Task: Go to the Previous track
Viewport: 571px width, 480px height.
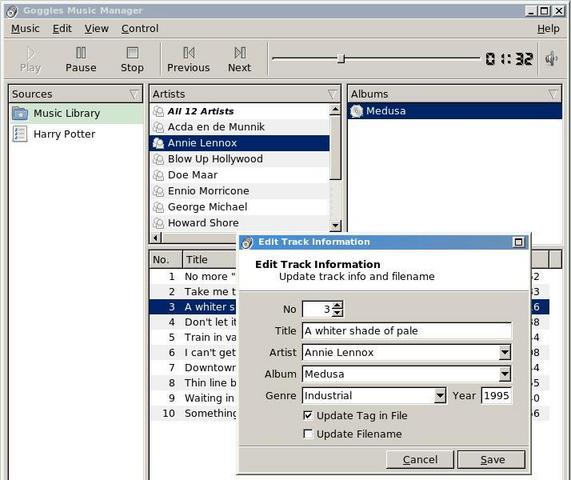Action: pos(189,53)
